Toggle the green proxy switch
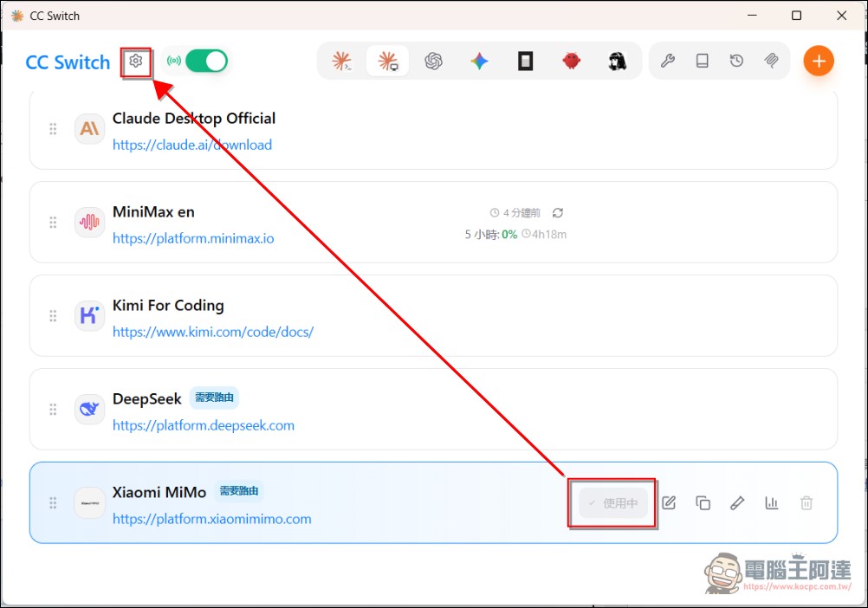Viewport: 868px width, 608px height. pos(206,61)
